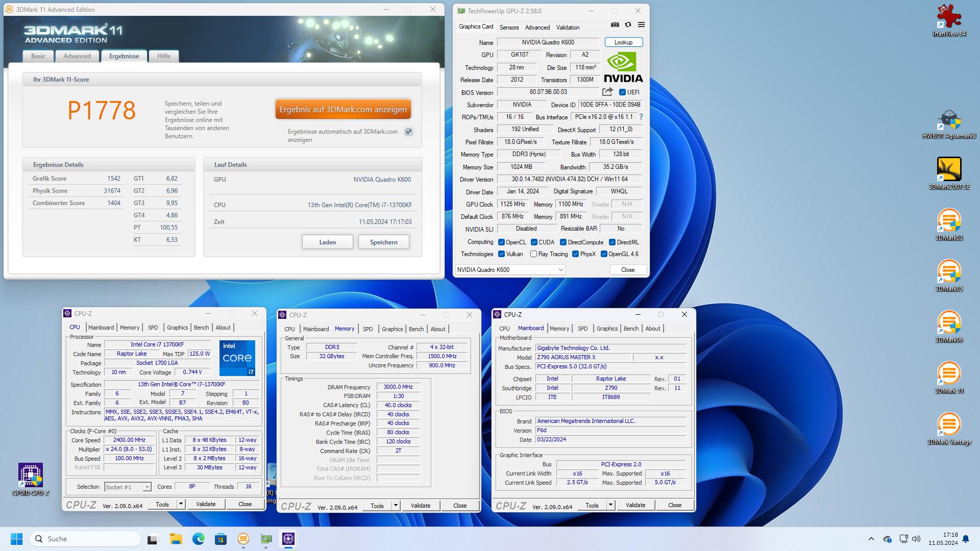
Task: Click Close button in GPU-Z
Action: [628, 270]
